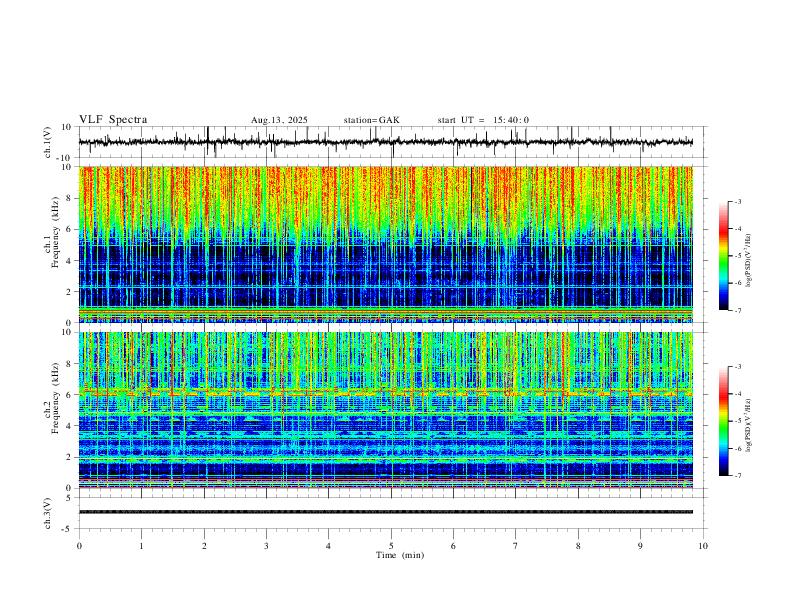792x612 pixels.
Task: Click the ch.1 log(PSD) colorbar label
Action: (x=749, y=260)
